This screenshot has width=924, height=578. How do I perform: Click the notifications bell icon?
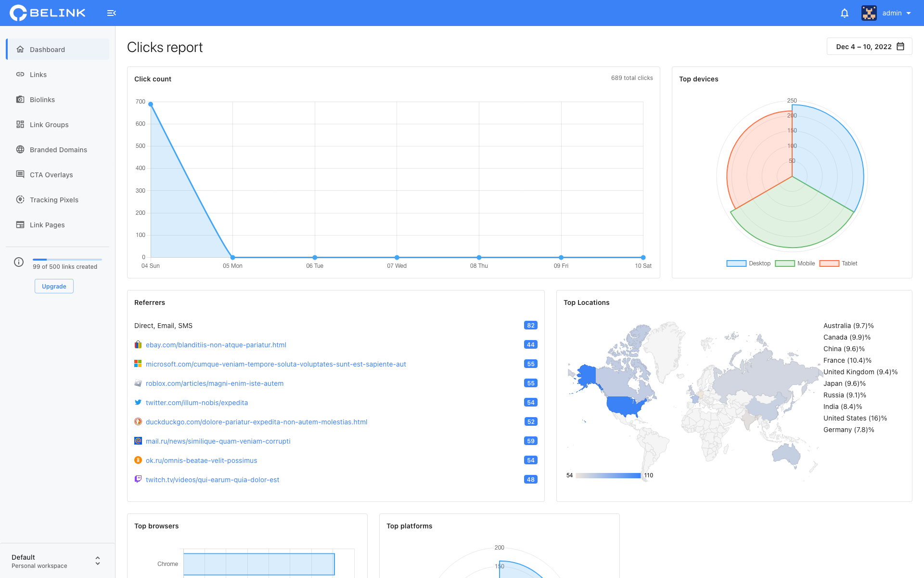pyautogui.click(x=844, y=13)
